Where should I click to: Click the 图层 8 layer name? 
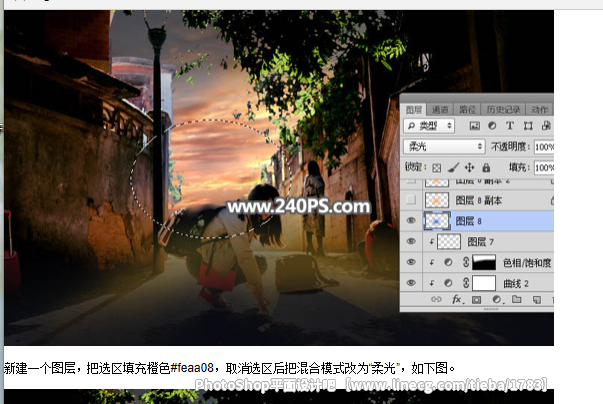468,221
